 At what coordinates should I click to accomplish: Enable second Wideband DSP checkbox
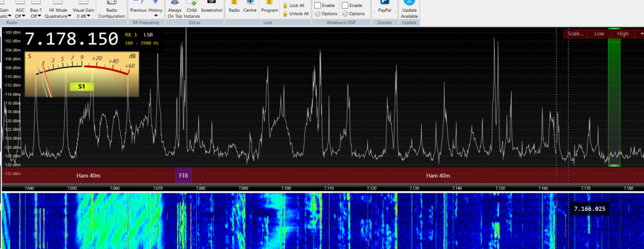coord(345,6)
